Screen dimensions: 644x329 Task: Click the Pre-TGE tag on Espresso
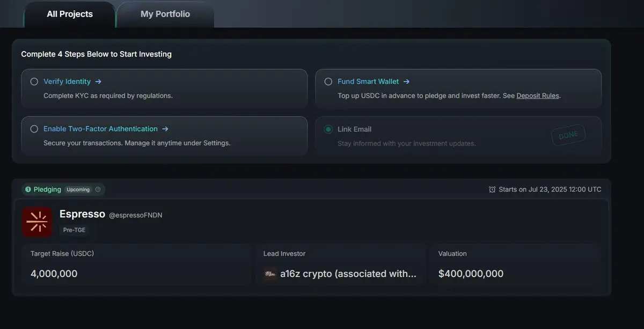[x=74, y=230]
